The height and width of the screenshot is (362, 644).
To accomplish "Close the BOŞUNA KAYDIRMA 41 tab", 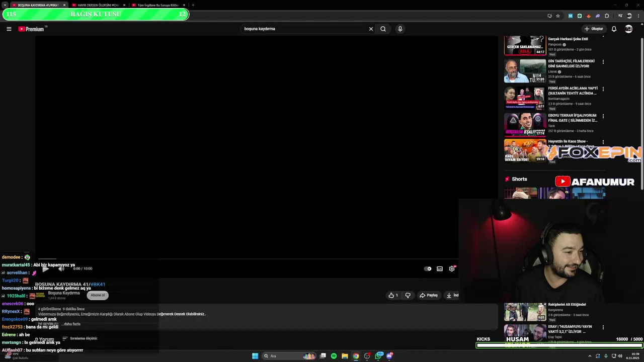I will (x=64, y=5).
